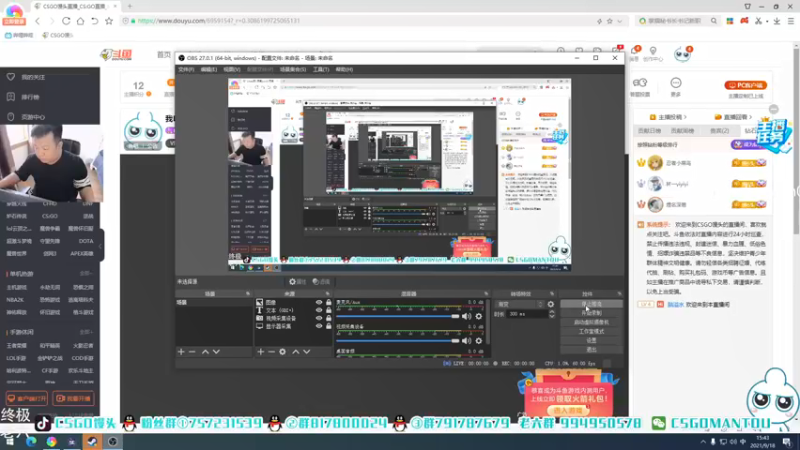Add a new source with the plus icon

click(x=261, y=352)
